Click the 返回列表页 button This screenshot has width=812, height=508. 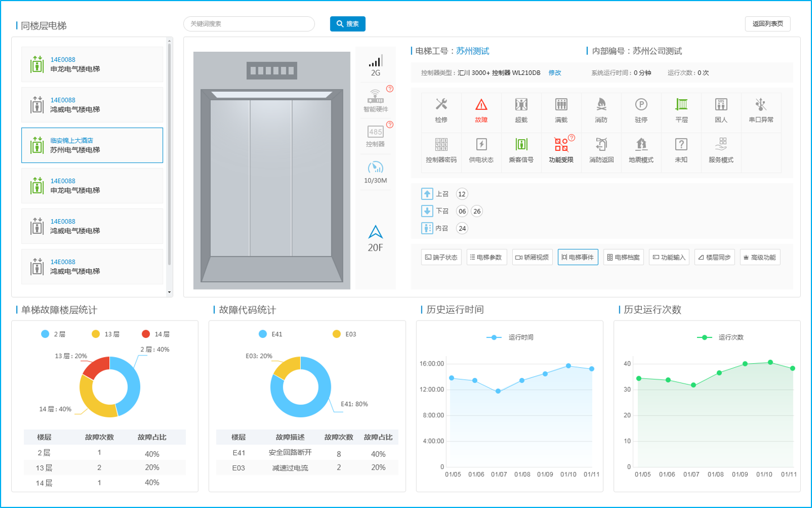[767, 24]
